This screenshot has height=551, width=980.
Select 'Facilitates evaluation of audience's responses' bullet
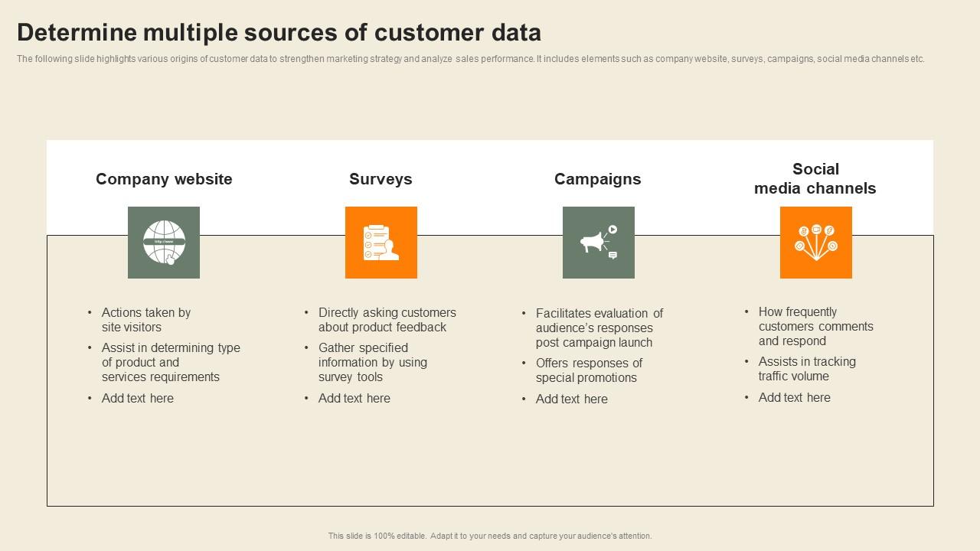(599, 328)
